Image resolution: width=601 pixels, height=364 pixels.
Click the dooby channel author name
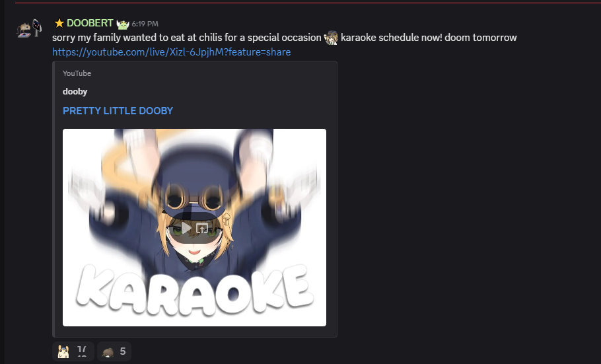[x=75, y=92]
